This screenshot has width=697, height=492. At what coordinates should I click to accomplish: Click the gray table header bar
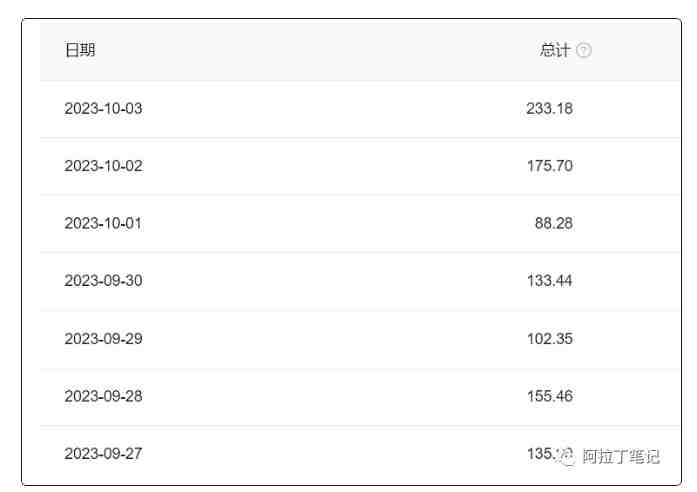(320, 50)
